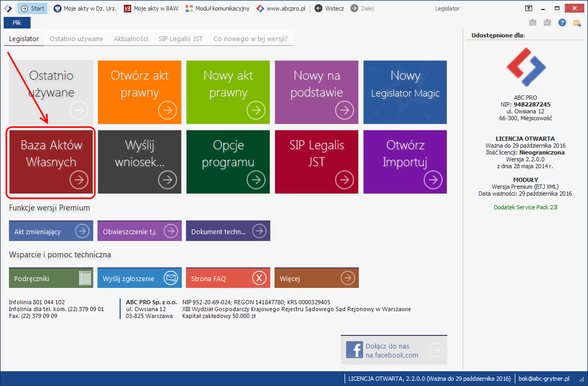Open Podręczniki manuals button
This screenshot has width=588, height=386.
pyautogui.click(x=51, y=278)
